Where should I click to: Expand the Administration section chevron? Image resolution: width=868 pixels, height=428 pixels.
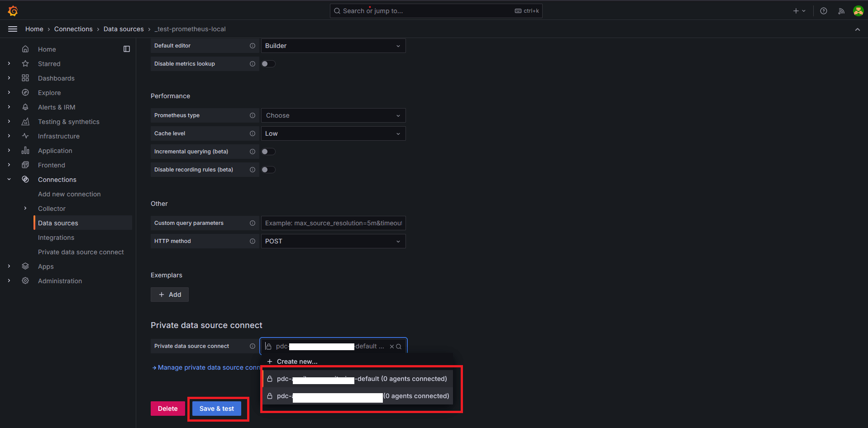pos(9,281)
